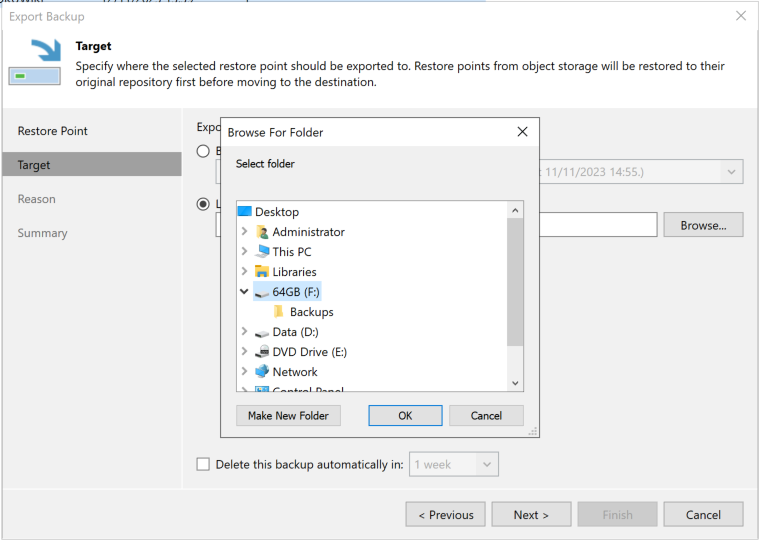Select the upper export location radio button

click(203, 151)
